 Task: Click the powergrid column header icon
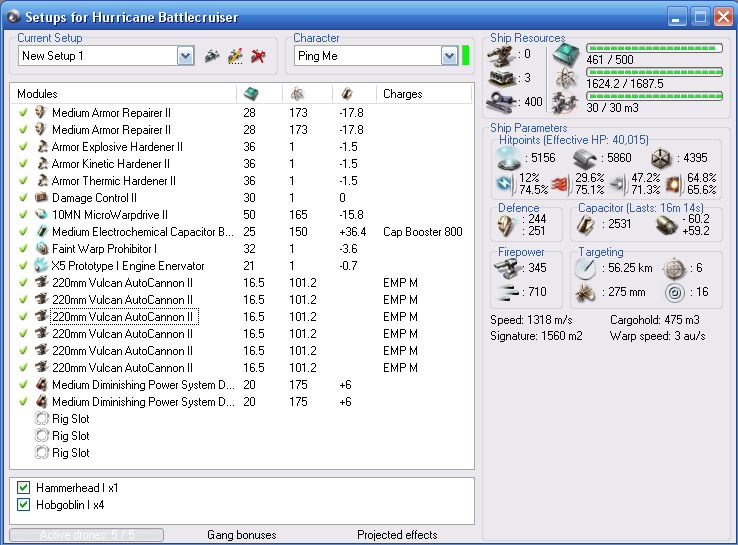click(298, 94)
